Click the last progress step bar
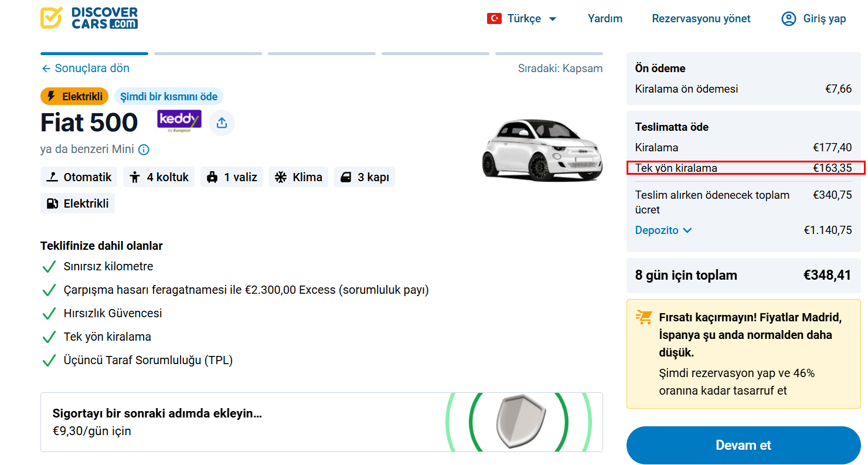Viewport: 868px width, 465px height. pyautogui.click(x=549, y=53)
